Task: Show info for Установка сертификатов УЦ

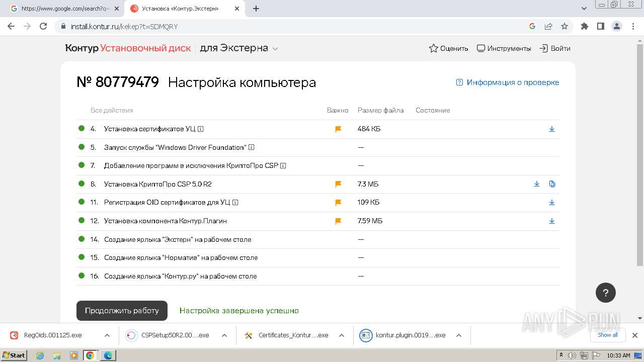Action: (201, 129)
